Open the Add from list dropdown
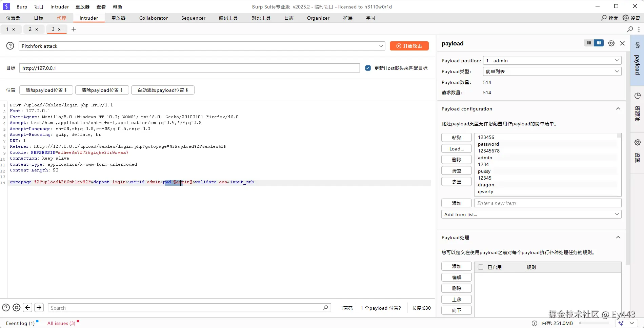644x328 pixels. [x=531, y=214]
